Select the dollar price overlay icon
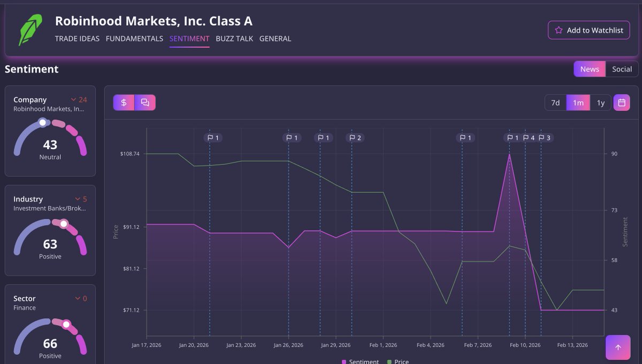 [x=124, y=102]
